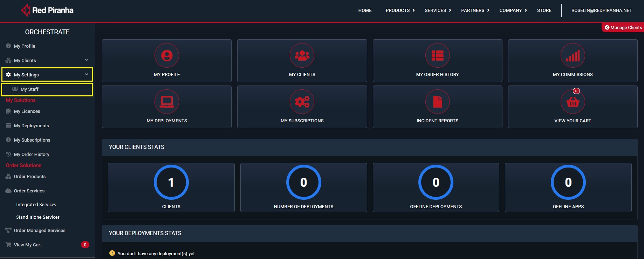644x259 pixels.
Task: Click the MY COMMISSIONS tile label
Action: click(573, 75)
